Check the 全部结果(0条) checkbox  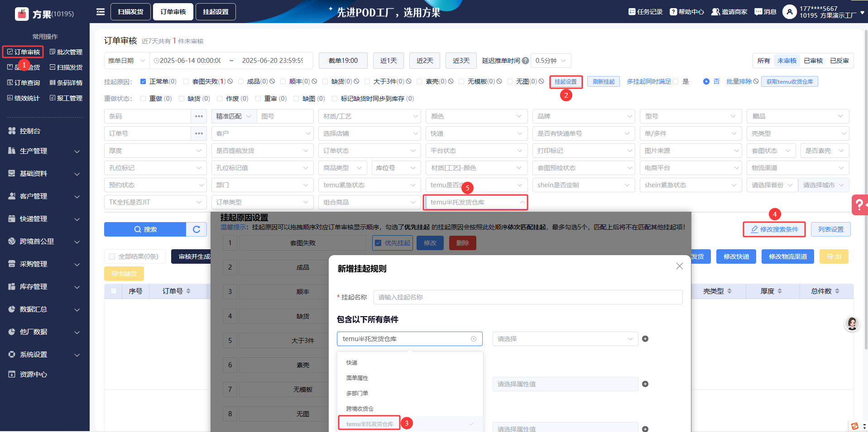(112, 256)
